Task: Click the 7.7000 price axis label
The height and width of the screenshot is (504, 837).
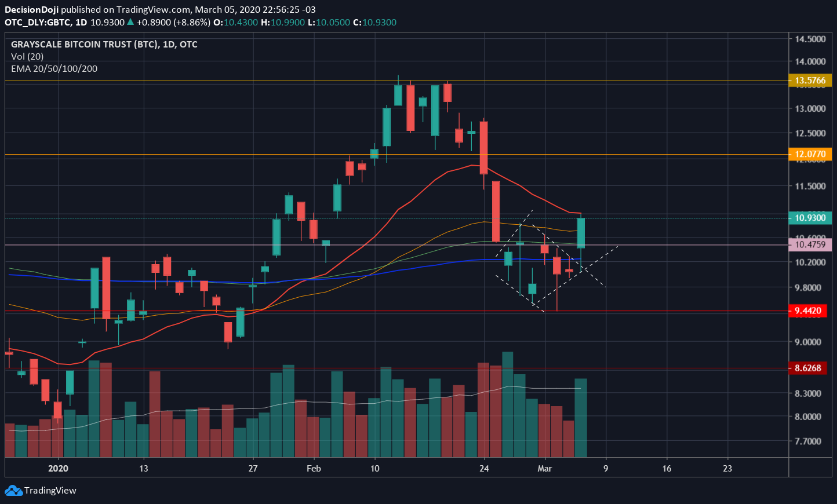Action: pyautogui.click(x=808, y=441)
